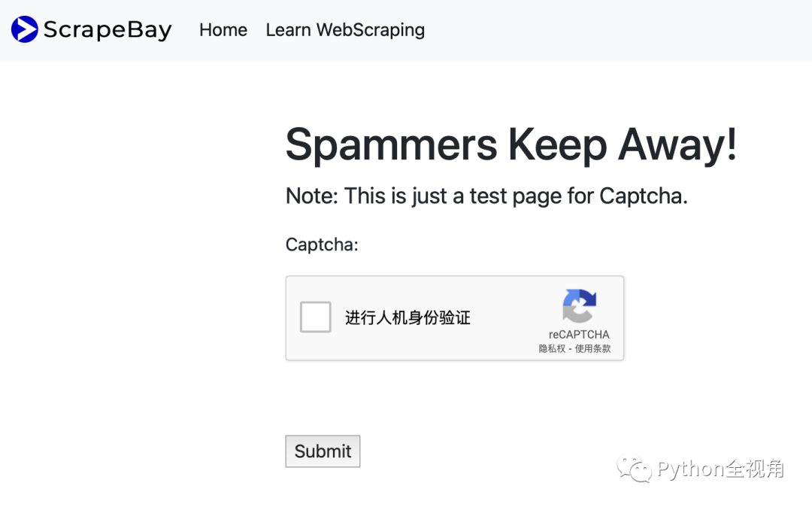This screenshot has height=507, width=812.
Task: Click the note about test page for Captcha
Action: [x=486, y=196]
